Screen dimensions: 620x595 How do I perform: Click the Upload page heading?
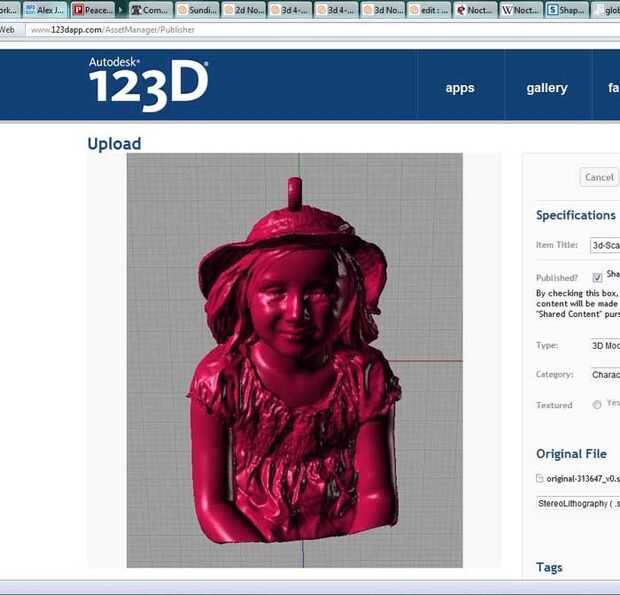pyautogui.click(x=114, y=144)
